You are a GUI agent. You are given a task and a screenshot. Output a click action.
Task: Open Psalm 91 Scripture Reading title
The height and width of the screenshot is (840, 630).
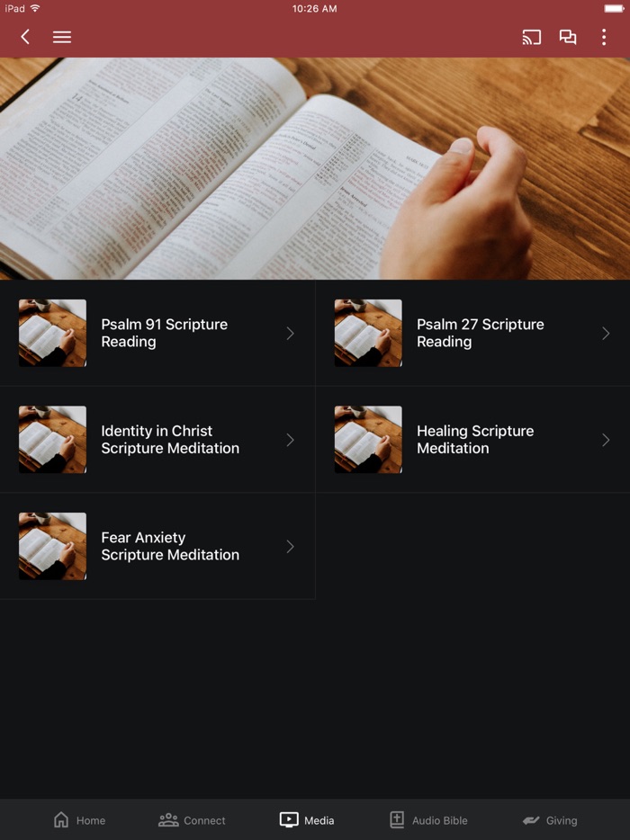pos(164,333)
